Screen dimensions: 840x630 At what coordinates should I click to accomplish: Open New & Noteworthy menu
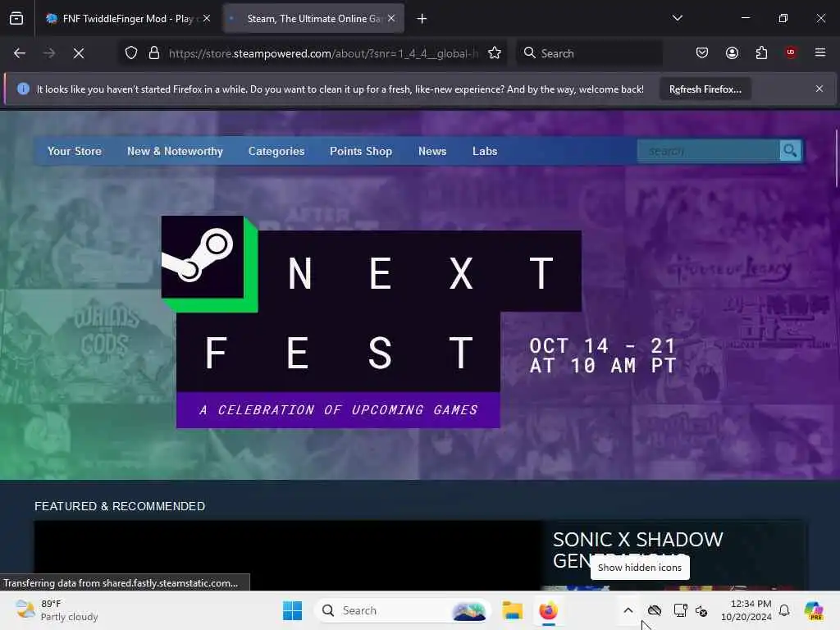pos(175,152)
